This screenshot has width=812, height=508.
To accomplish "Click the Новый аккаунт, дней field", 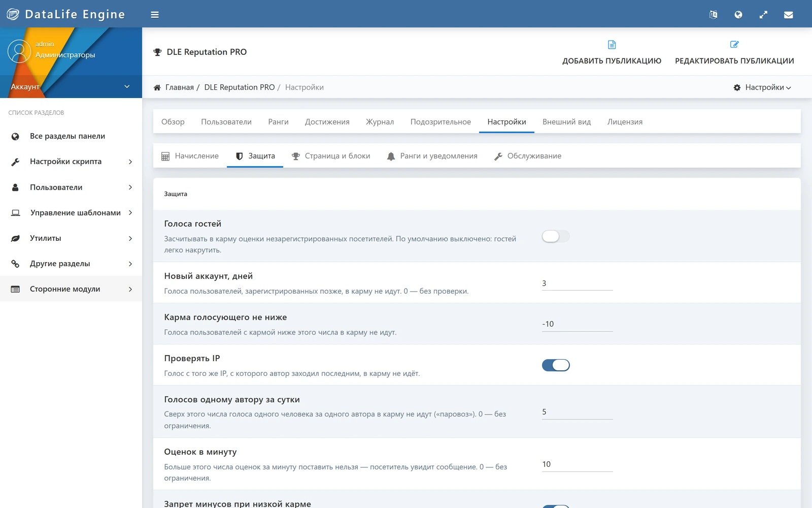I will coord(578,283).
